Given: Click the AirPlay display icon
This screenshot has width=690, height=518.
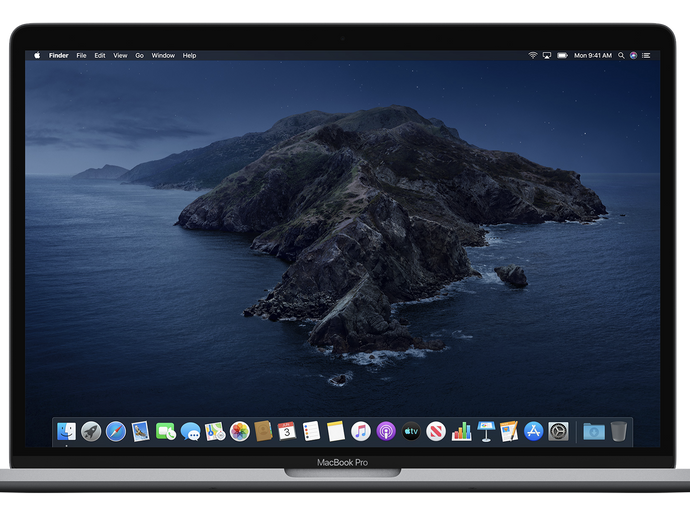Looking at the screenshot, I should [547, 55].
